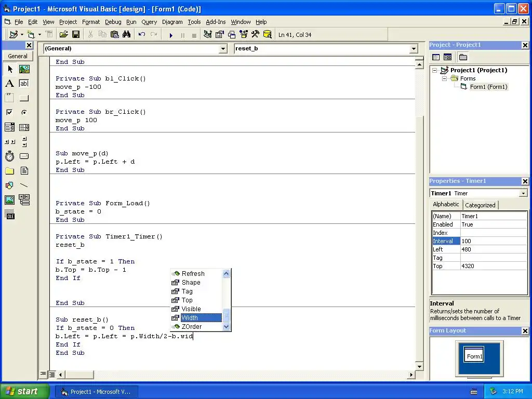Viewport: 532px width, 399px height.
Task: Click Project1 taskbar button
Action: coord(97,392)
